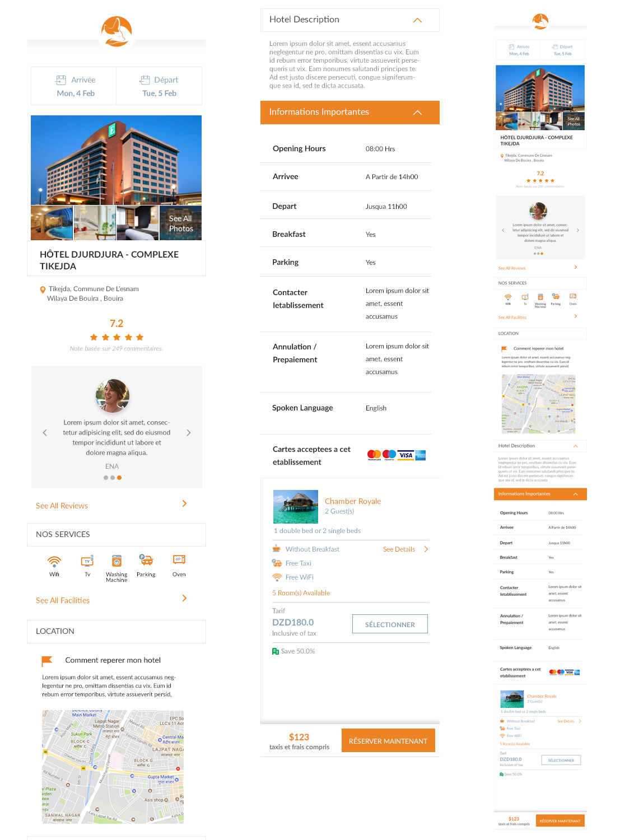Click the orange flag icon near Comment reperer
This screenshot has height=840, width=634.
(47, 661)
